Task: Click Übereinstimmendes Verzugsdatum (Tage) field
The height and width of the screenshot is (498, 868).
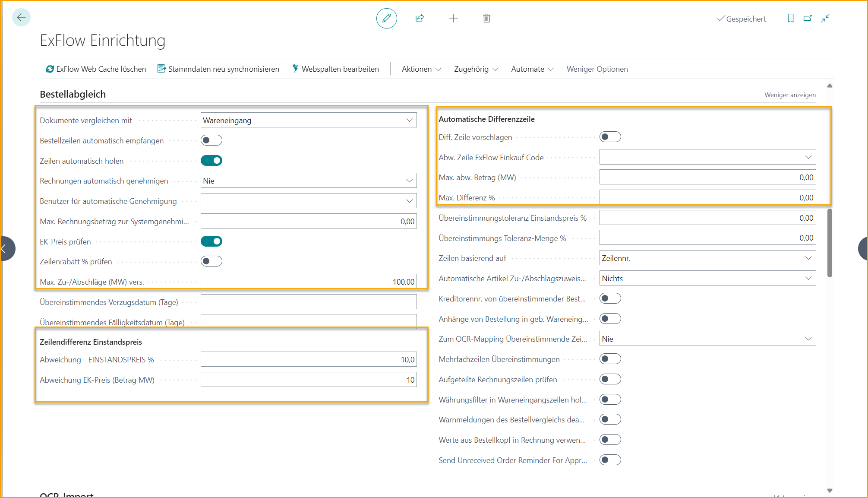Action: 309,302
